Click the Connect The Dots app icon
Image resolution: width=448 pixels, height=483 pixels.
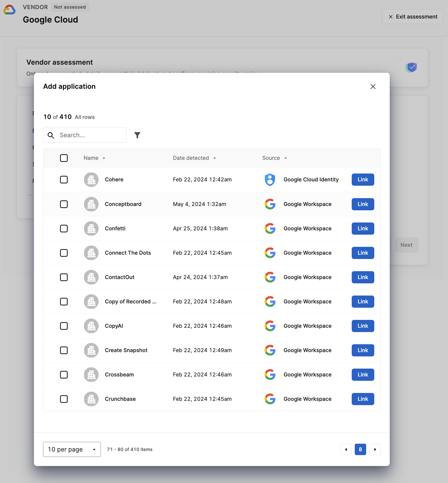pos(91,253)
